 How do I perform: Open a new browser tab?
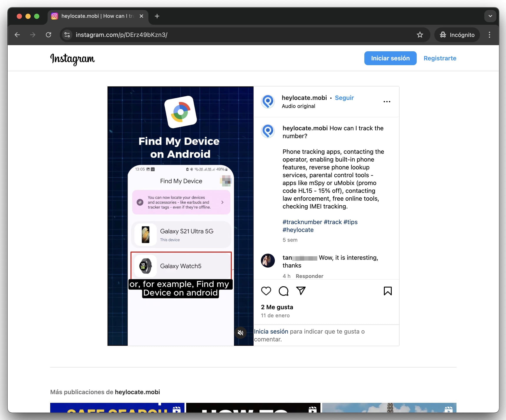[x=157, y=16]
